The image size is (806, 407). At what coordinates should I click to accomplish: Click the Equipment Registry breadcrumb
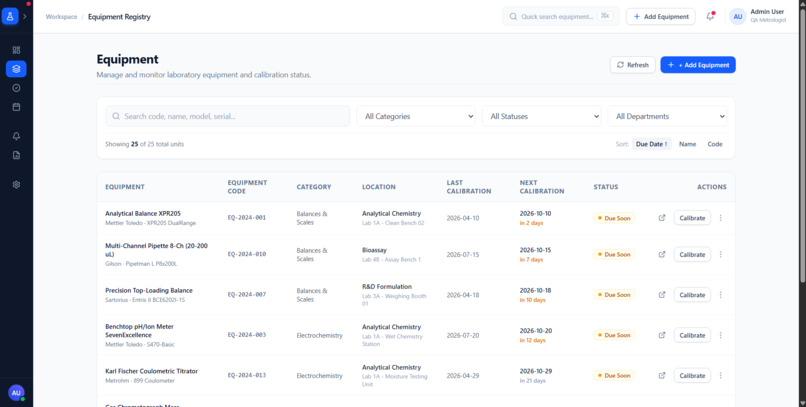point(119,17)
